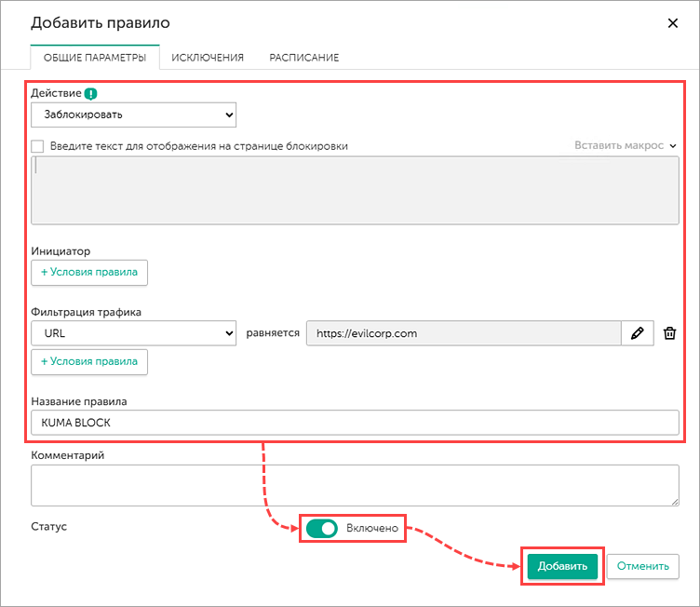700x607 pixels.
Task: Enable the block page text checkbox
Action: (37, 146)
